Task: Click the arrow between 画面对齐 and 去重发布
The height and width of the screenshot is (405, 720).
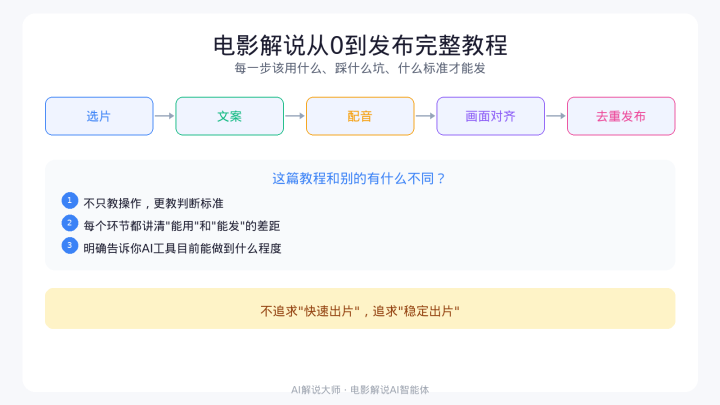Action: [x=556, y=116]
